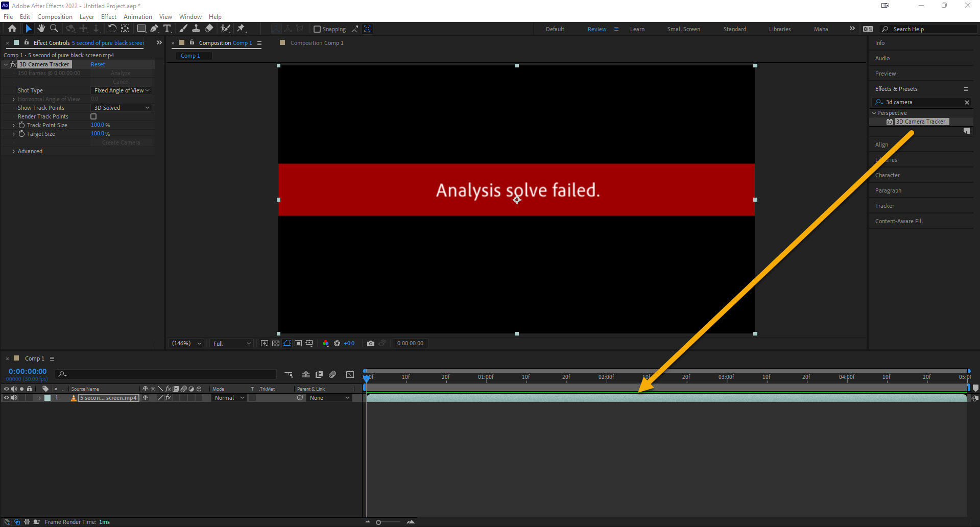Viewport: 980px width, 527px height.
Task: Enable Snapping in the toolbar
Action: coord(317,29)
